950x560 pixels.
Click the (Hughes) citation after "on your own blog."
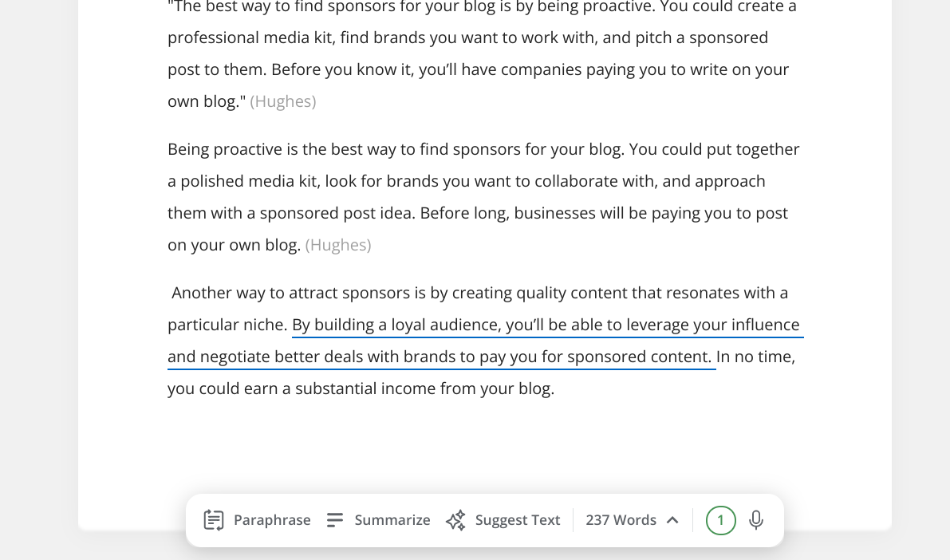338,245
